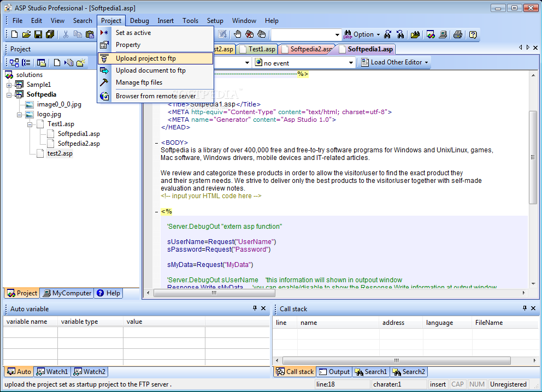Click the copy toolbar icon
542x392 pixels.
78,34
